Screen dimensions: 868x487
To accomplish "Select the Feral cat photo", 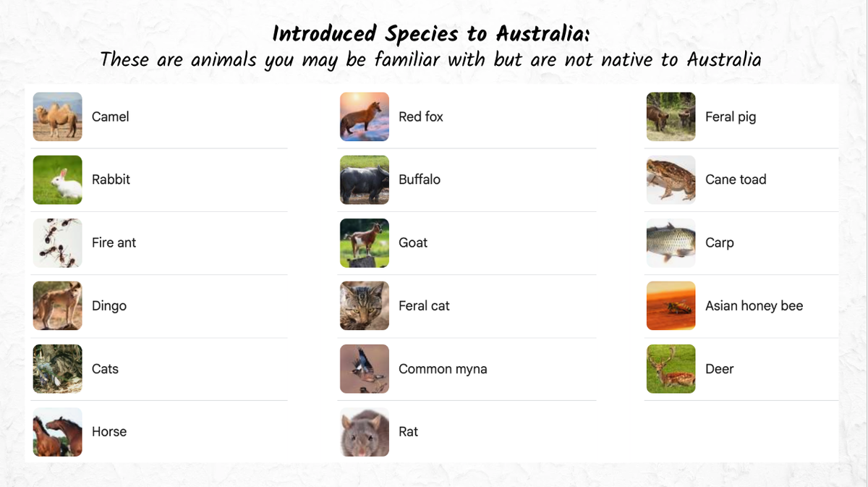I will (365, 305).
